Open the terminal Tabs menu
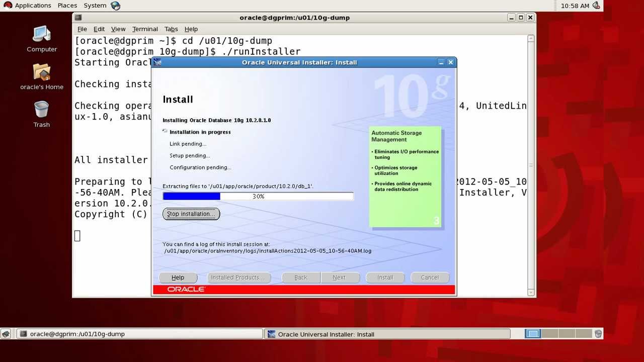 171,29
